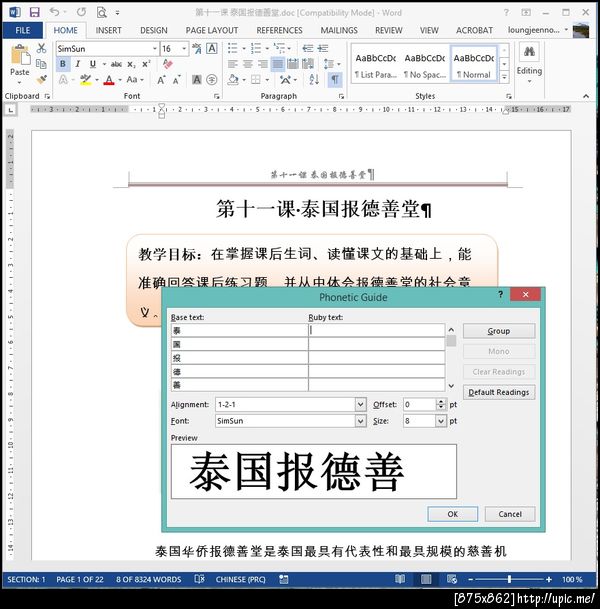Apply superscript formatting

click(x=146, y=64)
